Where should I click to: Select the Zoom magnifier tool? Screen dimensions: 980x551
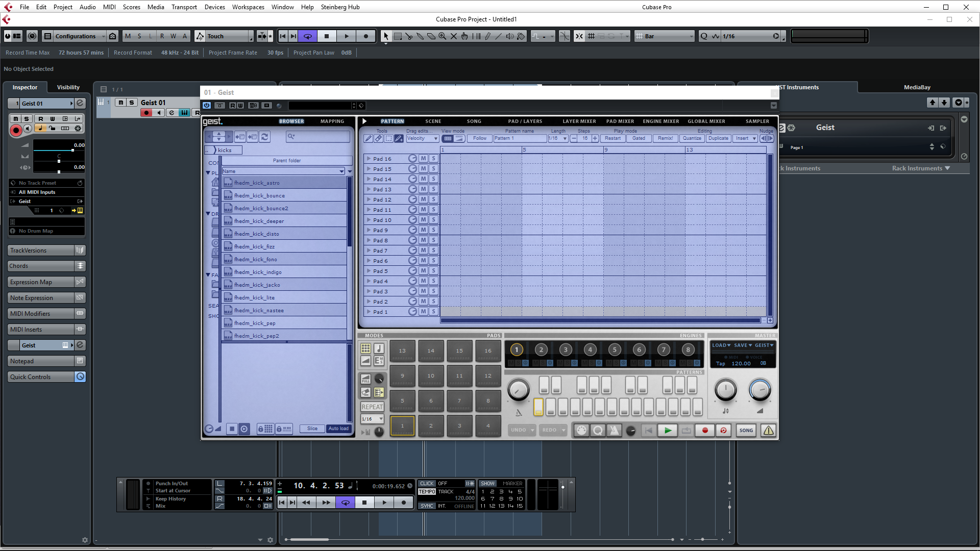coord(443,36)
